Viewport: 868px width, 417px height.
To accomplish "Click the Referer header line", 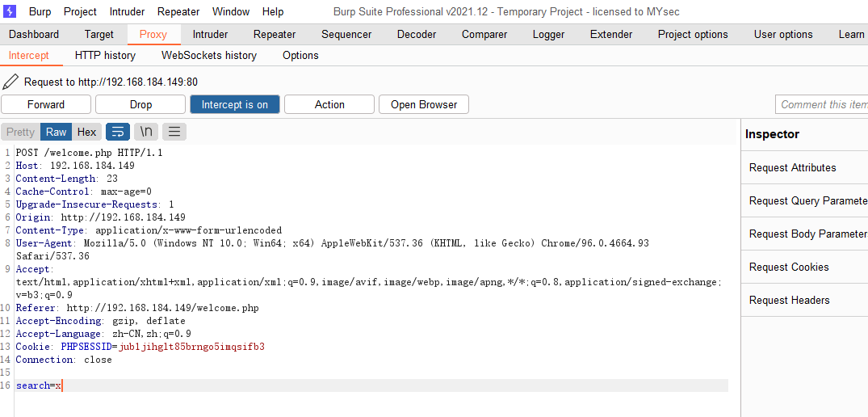I will pyautogui.click(x=137, y=308).
